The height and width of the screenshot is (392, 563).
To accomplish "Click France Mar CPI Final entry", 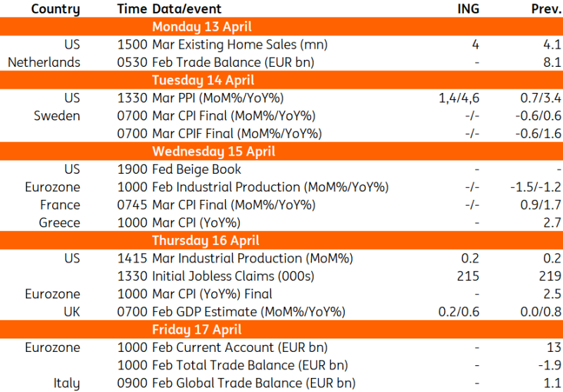I will 234,205.
